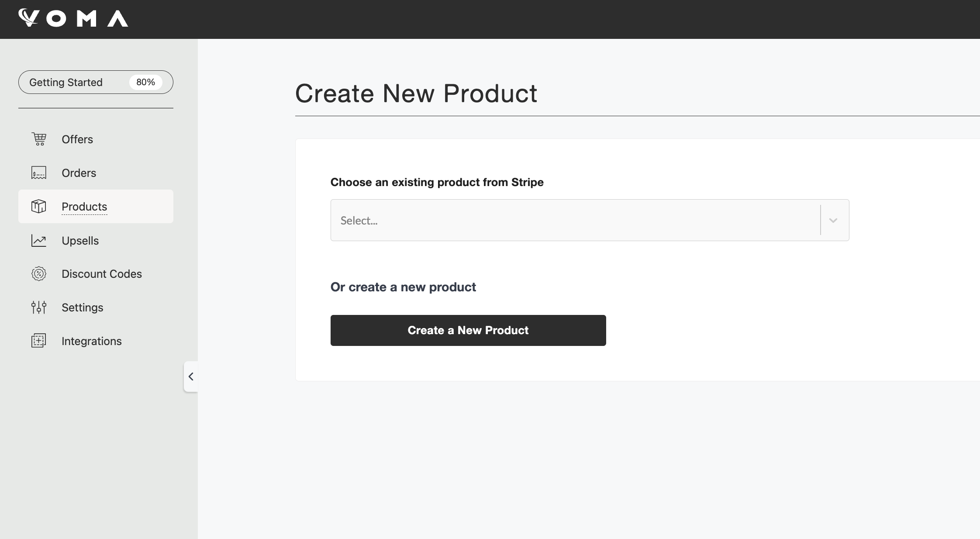Select Products in the sidebar
This screenshot has height=539, width=980.
click(96, 207)
